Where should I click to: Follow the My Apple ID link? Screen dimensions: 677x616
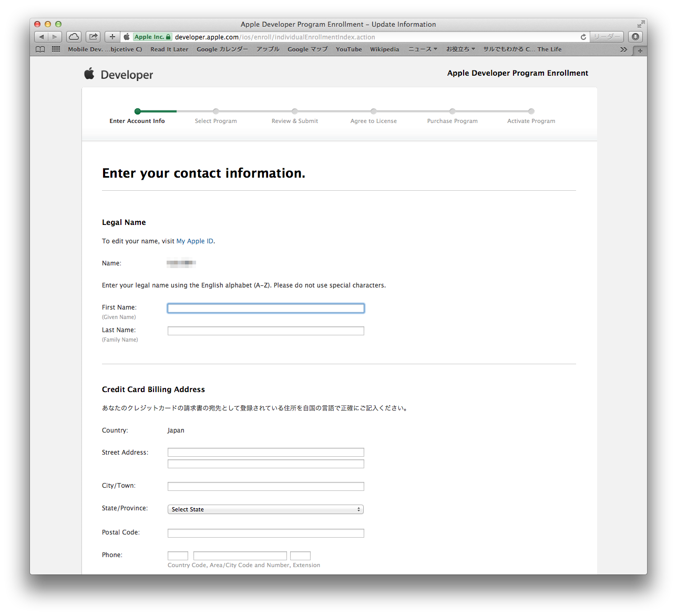(x=195, y=241)
